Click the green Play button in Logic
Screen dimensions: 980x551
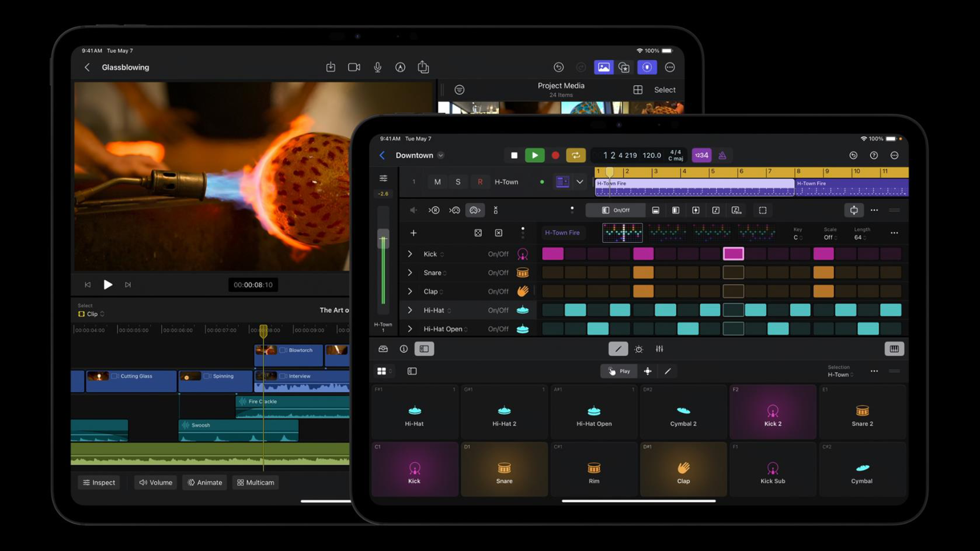click(x=535, y=155)
